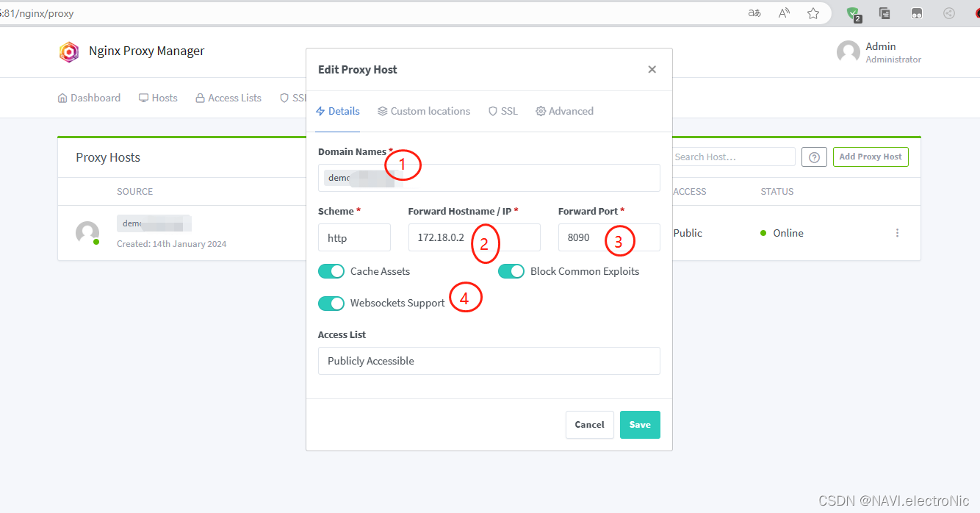Click the Cancel button
The image size is (980, 513).
click(589, 425)
